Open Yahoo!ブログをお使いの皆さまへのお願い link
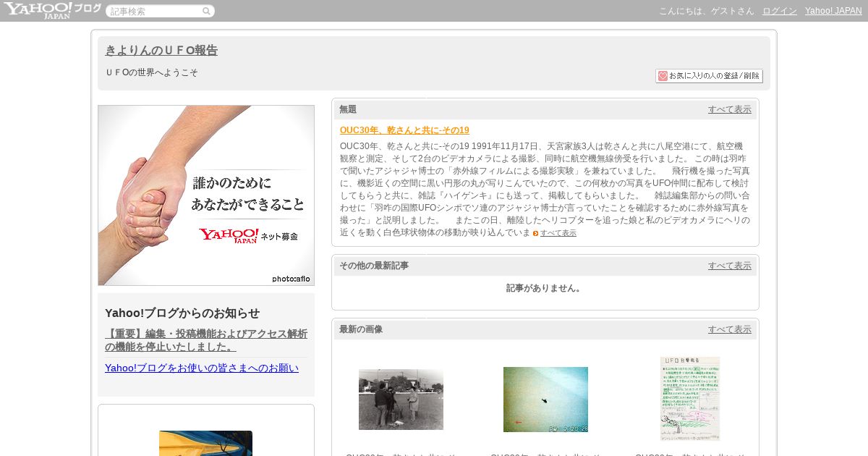 [x=202, y=368]
